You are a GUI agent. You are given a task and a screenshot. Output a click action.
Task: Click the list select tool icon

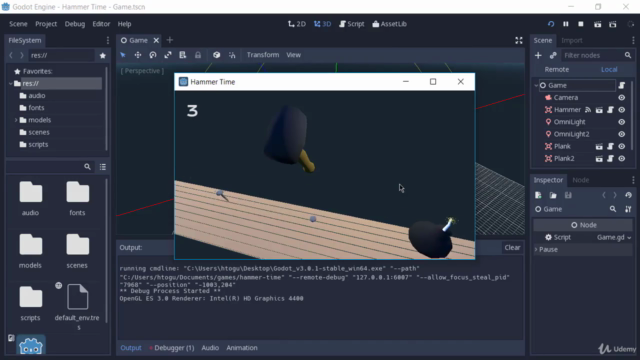point(182,55)
